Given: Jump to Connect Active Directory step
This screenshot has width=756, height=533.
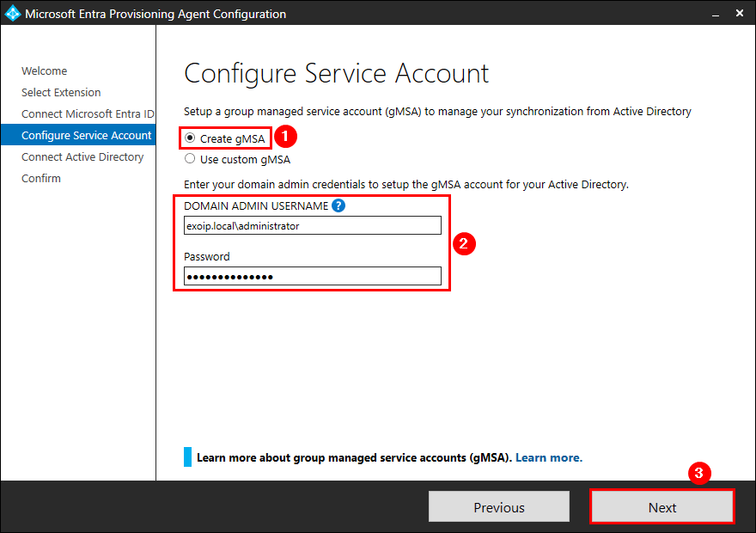Looking at the screenshot, I should pyautogui.click(x=82, y=157).
